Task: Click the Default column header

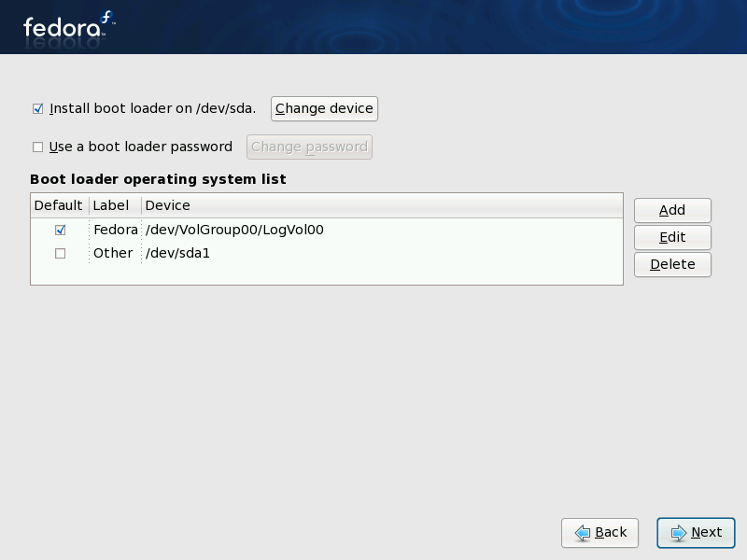Action: 60,205
